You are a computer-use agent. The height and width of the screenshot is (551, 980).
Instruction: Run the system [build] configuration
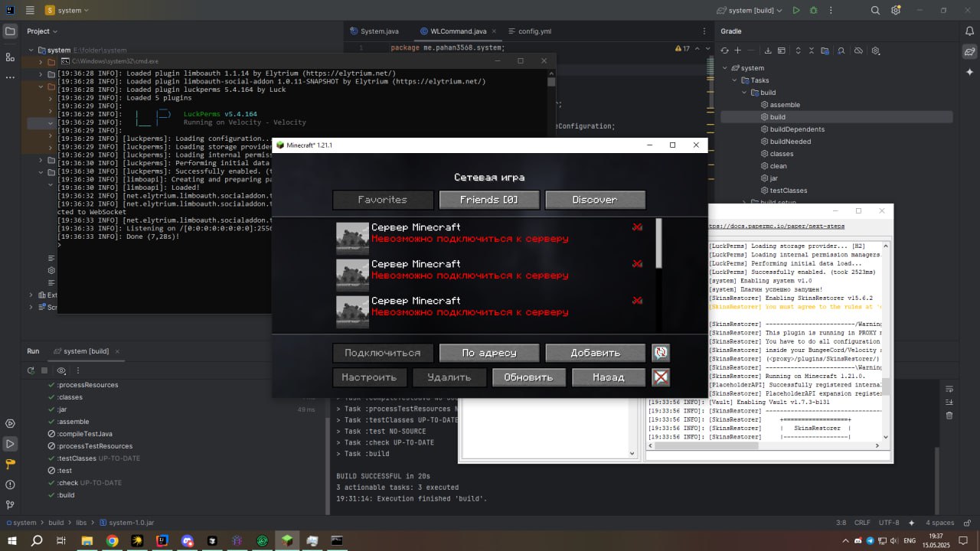tap(796, 11)
